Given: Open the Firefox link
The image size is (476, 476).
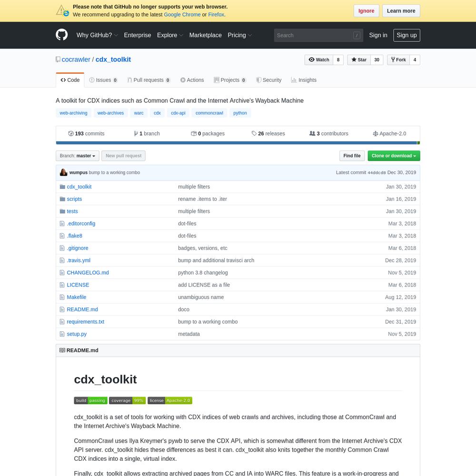Looking at the screenshot, I should 216,15.
